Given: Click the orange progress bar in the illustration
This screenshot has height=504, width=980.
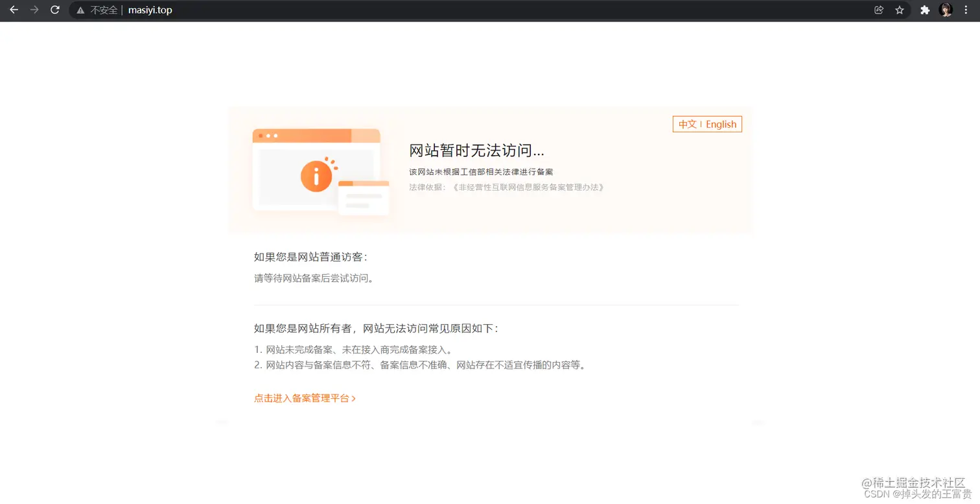Looking at the screenshot, I should pos(316,135).
